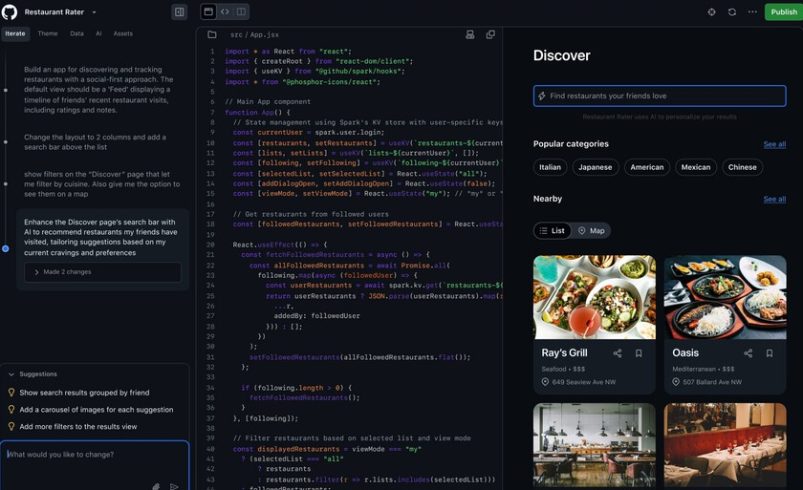Share Ray's Grill using share icon
Screen dimensions: 803x490
(617, 353)
